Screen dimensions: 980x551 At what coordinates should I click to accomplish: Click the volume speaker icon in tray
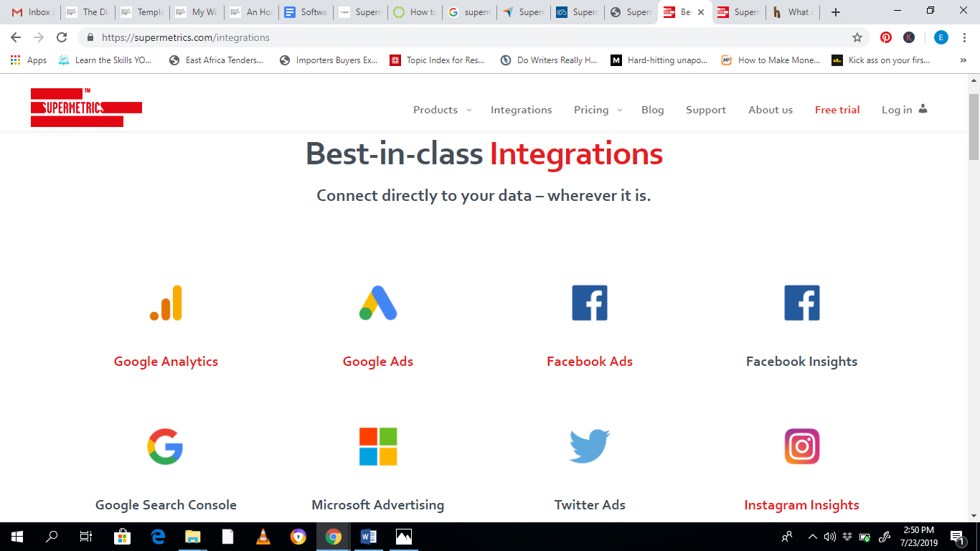coord(830,537)
